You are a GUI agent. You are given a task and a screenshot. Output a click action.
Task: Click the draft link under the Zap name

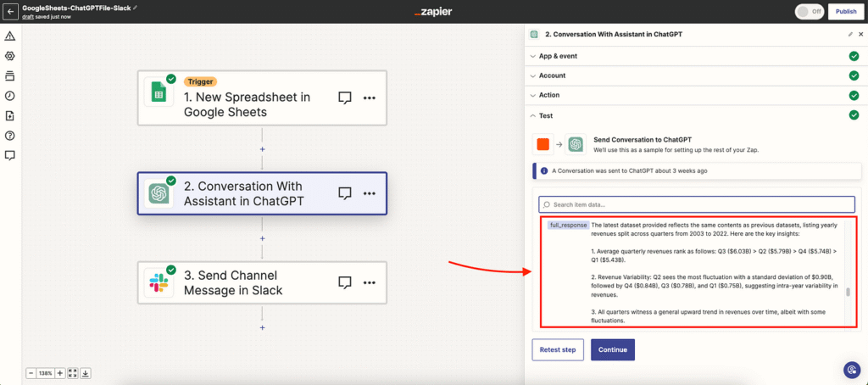pyautogui.click(x=27, y=17)
